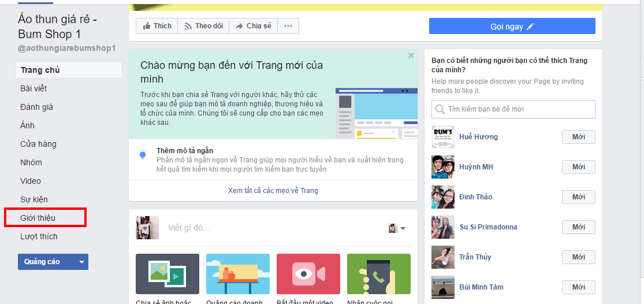644x304 pixels.
Task: Choose the start live video tile
Action: point(308,274)
